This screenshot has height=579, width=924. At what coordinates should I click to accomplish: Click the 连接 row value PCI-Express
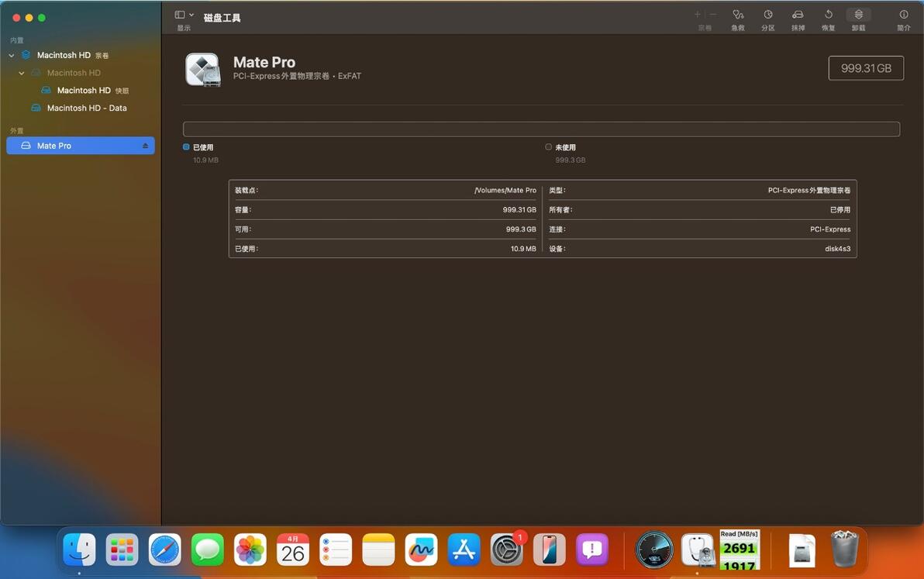[x=830, y=229]
